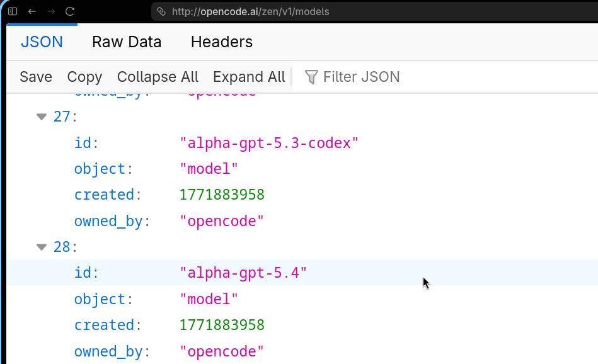Collapse entry 27 using its disclosure triangle
This screenshot has width=598, height=364.
tap(41, 117)
